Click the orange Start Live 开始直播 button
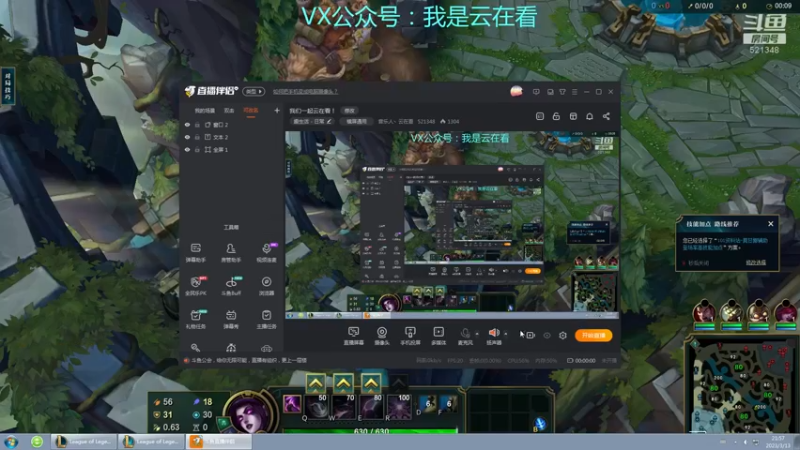The image size is (800, 450). point(593,335)
